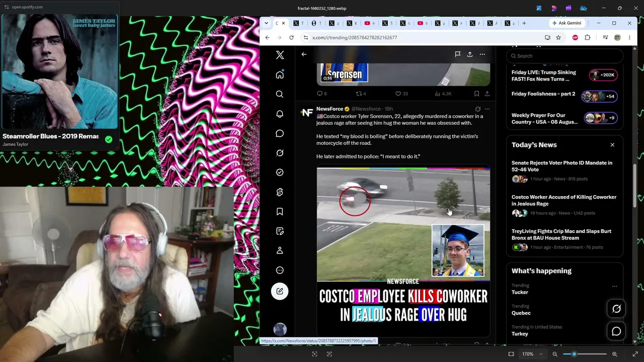This screenshot has width=644, height=362.
Task: Open Verified badge icon in X sidebar
Action: coord(280,172)
